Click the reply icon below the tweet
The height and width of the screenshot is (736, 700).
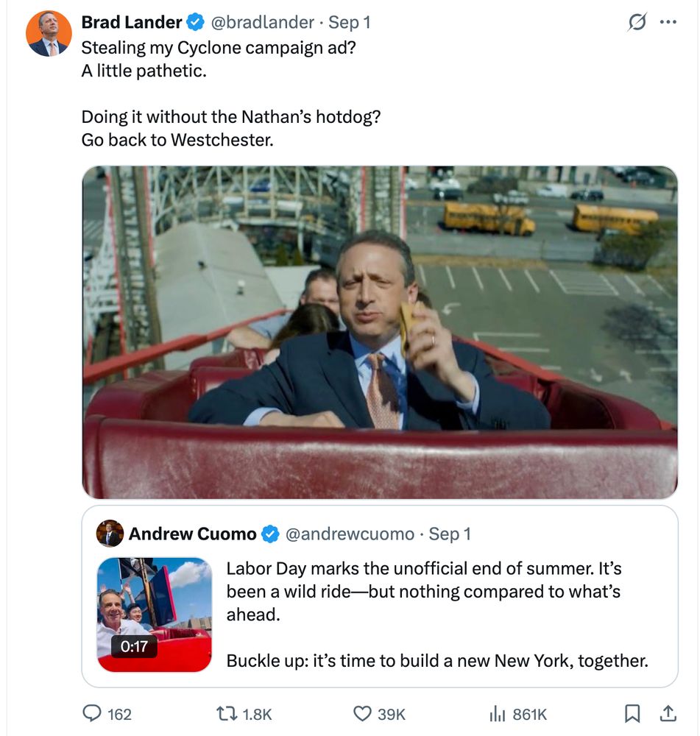(93, 713)
